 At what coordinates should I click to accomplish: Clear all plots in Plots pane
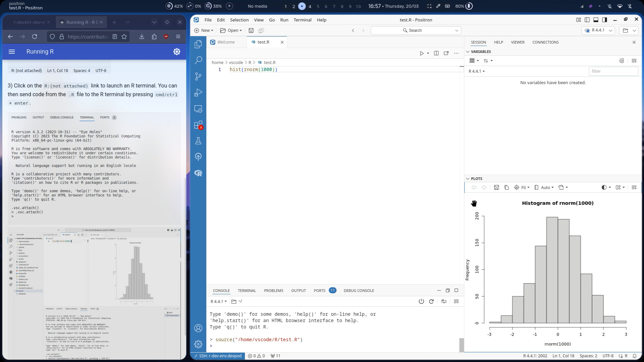634,188
